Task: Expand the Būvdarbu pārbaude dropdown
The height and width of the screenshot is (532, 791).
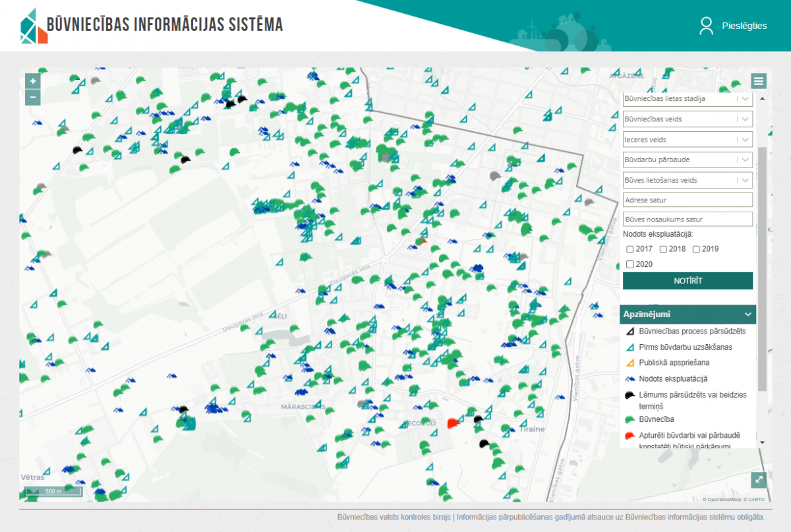Action: (688, 160)
